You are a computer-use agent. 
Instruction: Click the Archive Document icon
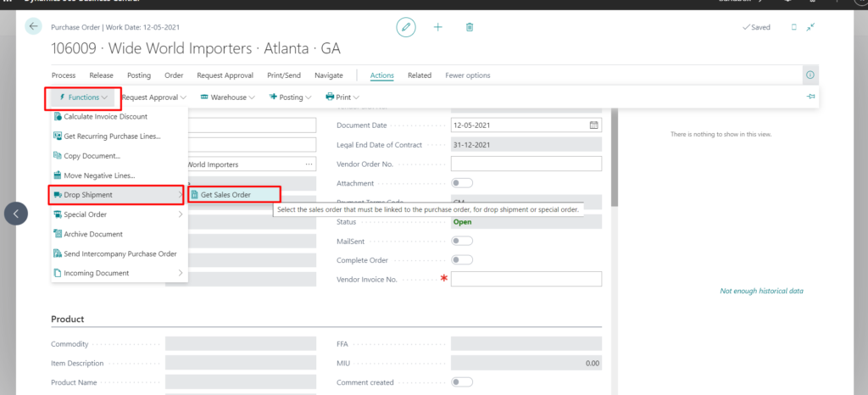point(58,234)
